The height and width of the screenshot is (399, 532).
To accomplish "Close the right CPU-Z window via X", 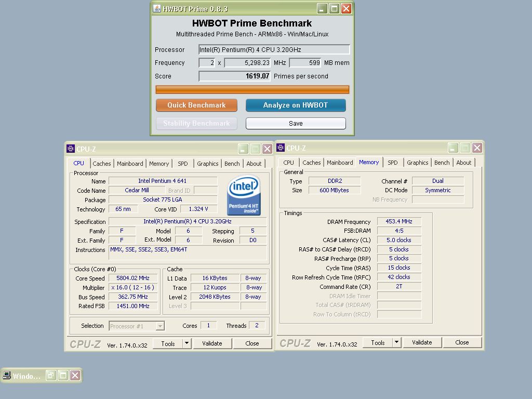I will (477, 148).
